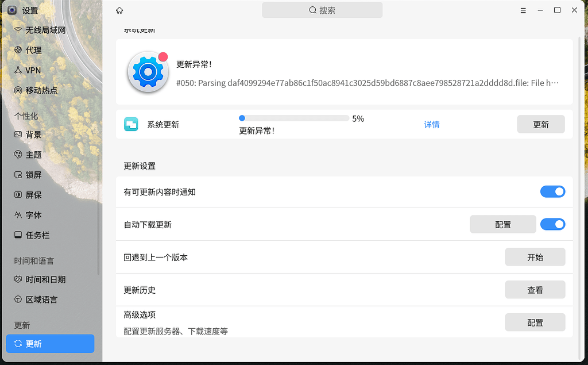Click the 无线局域网 wifi icon
588x365 pixels.
click(x=18, y=30)
